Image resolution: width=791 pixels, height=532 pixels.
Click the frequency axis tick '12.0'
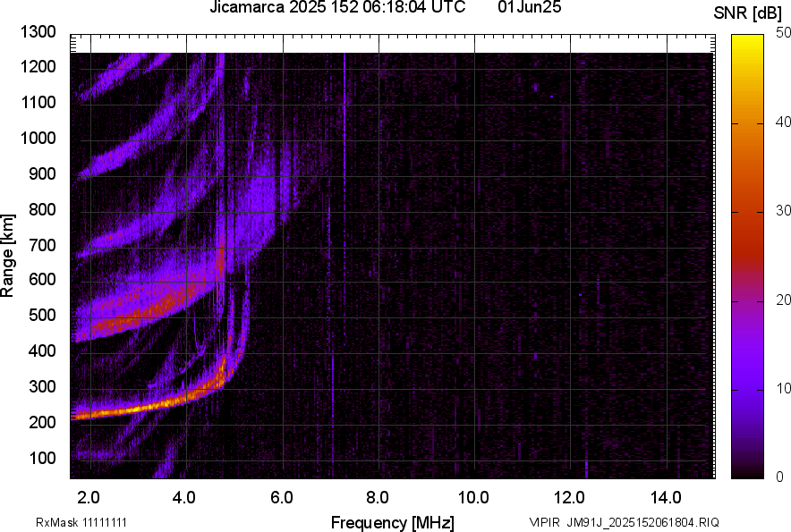(x=570, y=498)
